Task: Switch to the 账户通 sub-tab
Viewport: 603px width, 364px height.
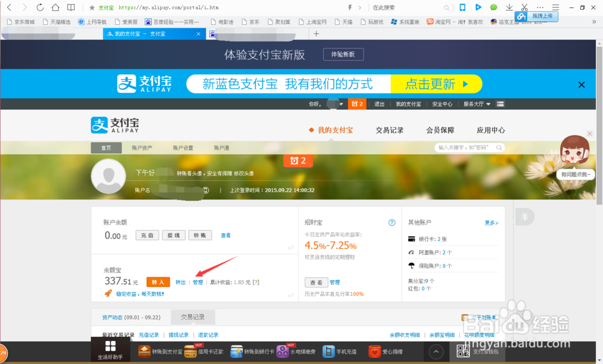Action: point(221,148)
